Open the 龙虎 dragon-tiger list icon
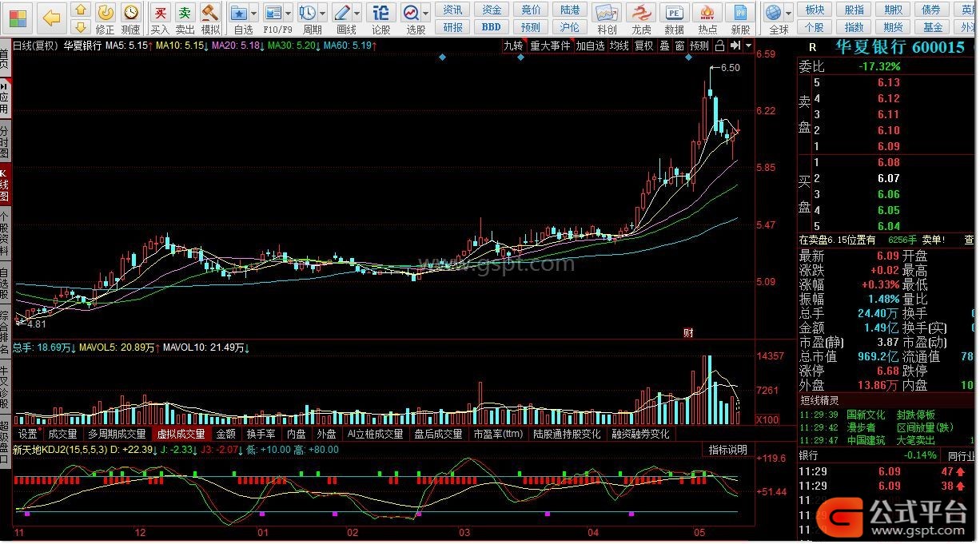The height and width of the screenshot is (544, 980). [641, 18]
